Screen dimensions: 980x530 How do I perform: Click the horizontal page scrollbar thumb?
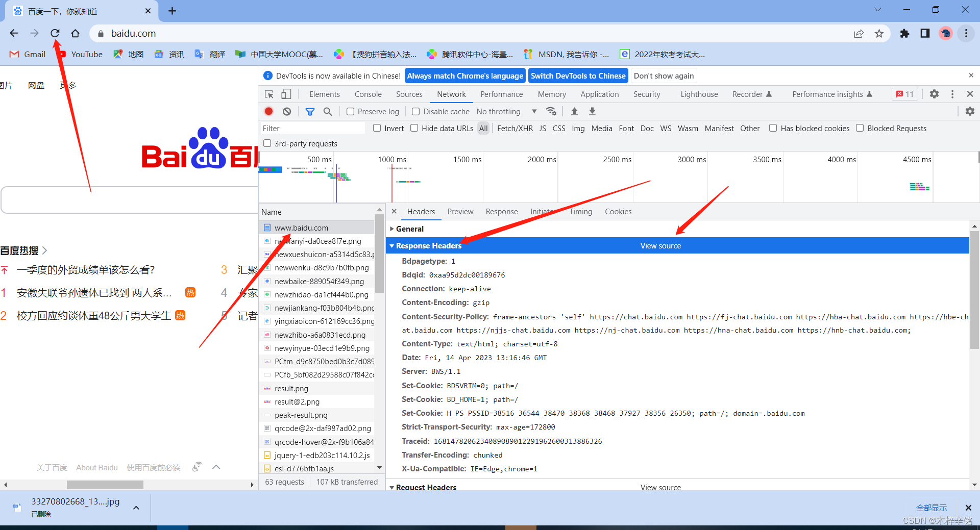[x=105, y=484]
